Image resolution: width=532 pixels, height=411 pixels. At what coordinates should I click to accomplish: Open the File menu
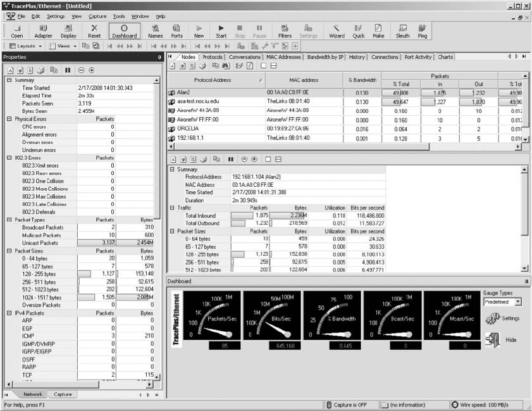[22, 16]
